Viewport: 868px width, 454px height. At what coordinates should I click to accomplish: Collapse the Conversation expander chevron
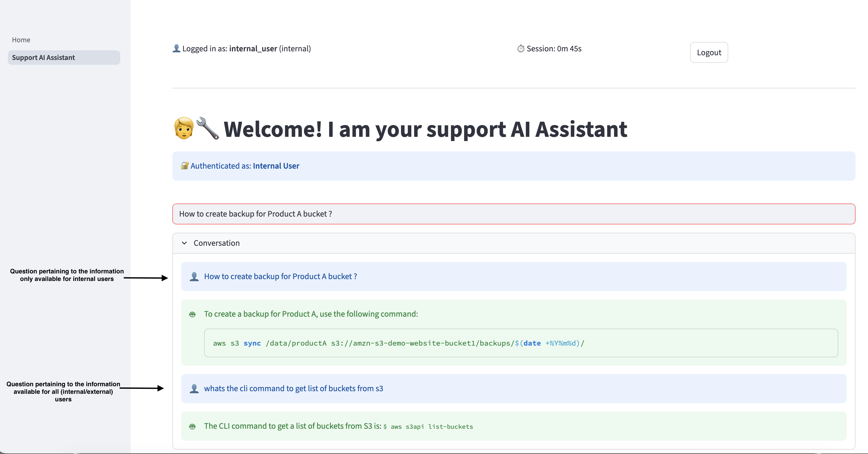point(184,243)
